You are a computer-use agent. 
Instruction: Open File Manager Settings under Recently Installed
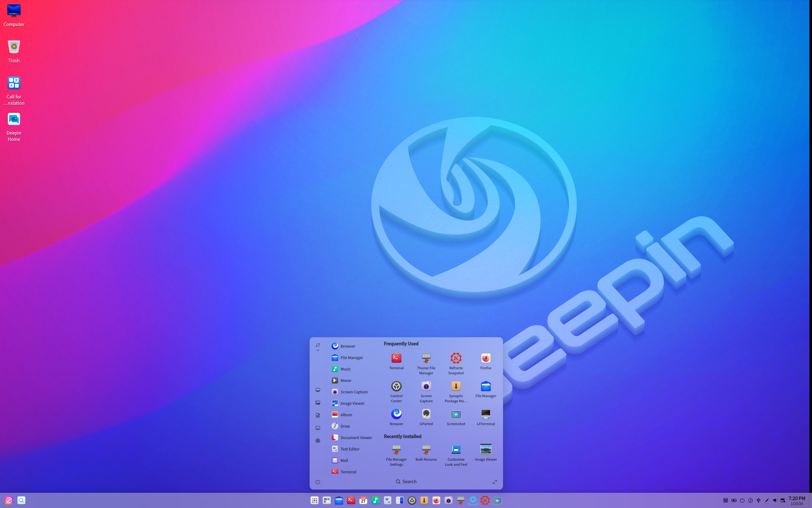[x=396, y=455]
